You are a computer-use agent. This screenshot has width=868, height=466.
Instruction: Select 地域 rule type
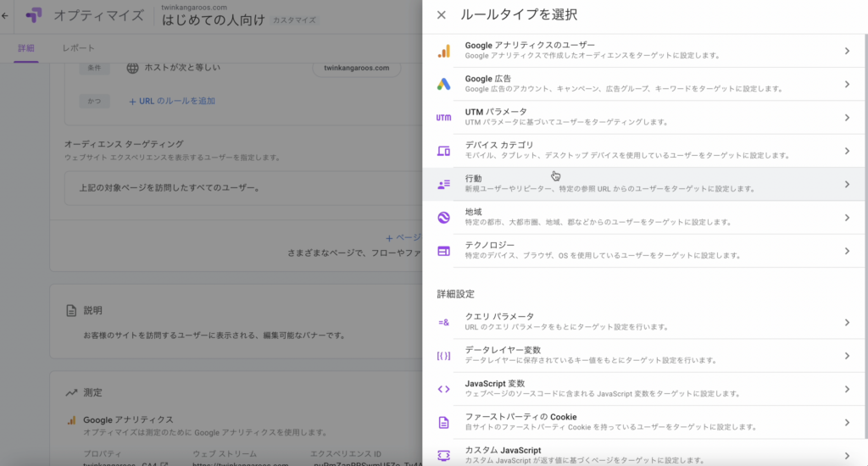tap(643, 218)
